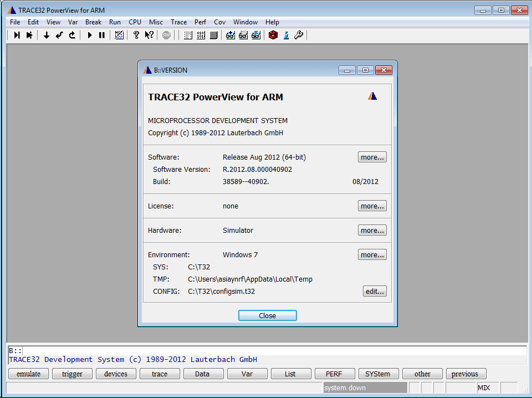This screenshot has height=398, width=532.
Task: Pause execution with the Break icon
Action: coord(102,35)
